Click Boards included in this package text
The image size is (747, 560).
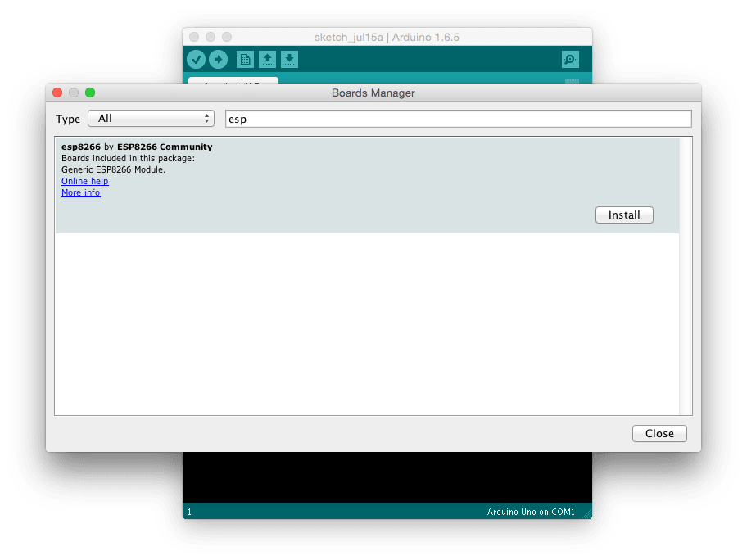(x=128, y=158)
